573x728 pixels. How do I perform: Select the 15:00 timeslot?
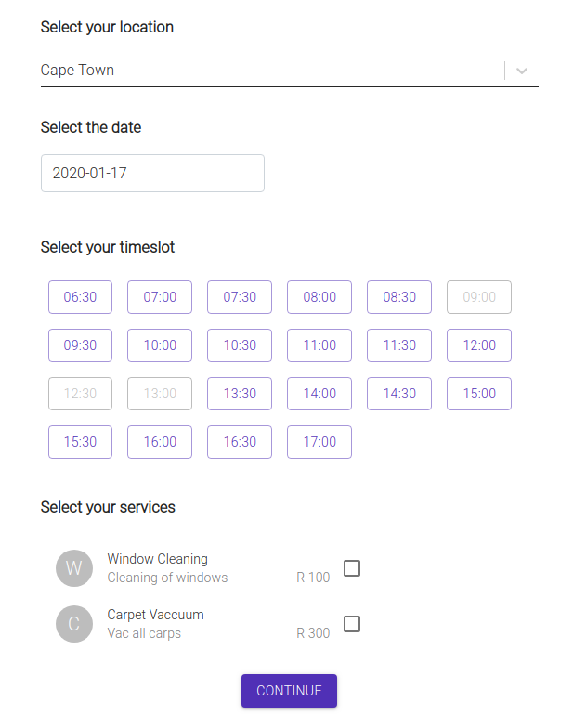pos(479,394)
